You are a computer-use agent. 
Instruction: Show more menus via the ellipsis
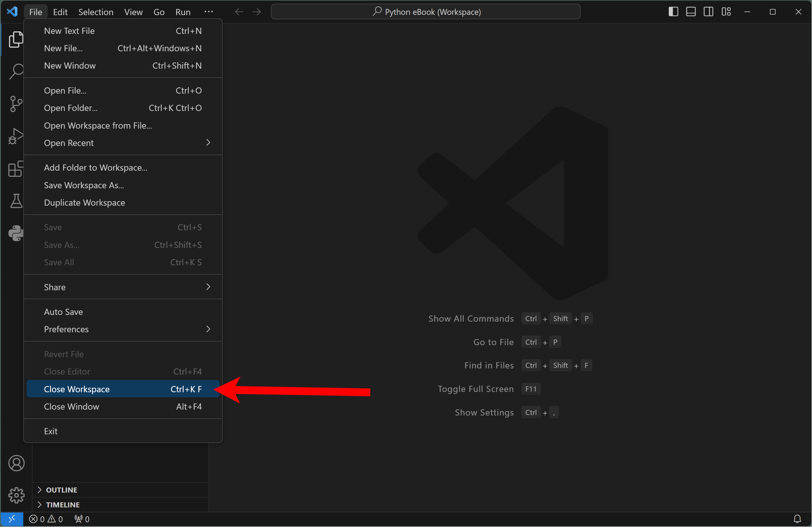(x=208, y=12)
